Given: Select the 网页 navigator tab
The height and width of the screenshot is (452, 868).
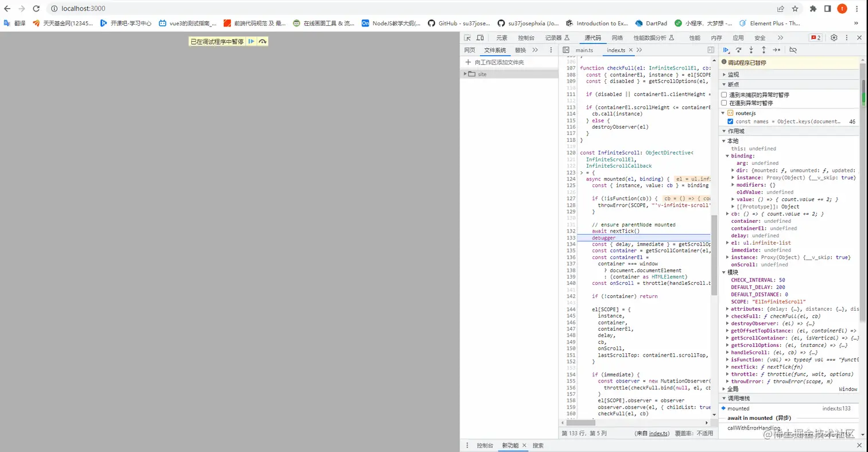Looking at the screenshot, I should (x=470, y=50).
